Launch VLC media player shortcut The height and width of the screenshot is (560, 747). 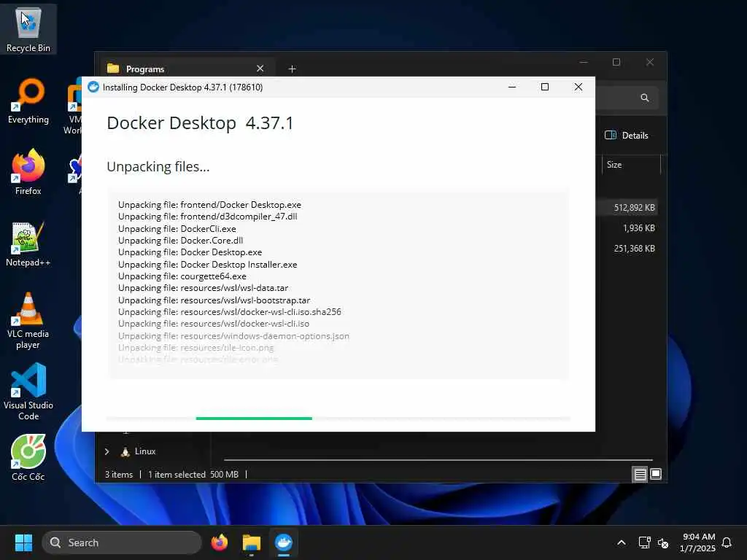coord(28,321)
